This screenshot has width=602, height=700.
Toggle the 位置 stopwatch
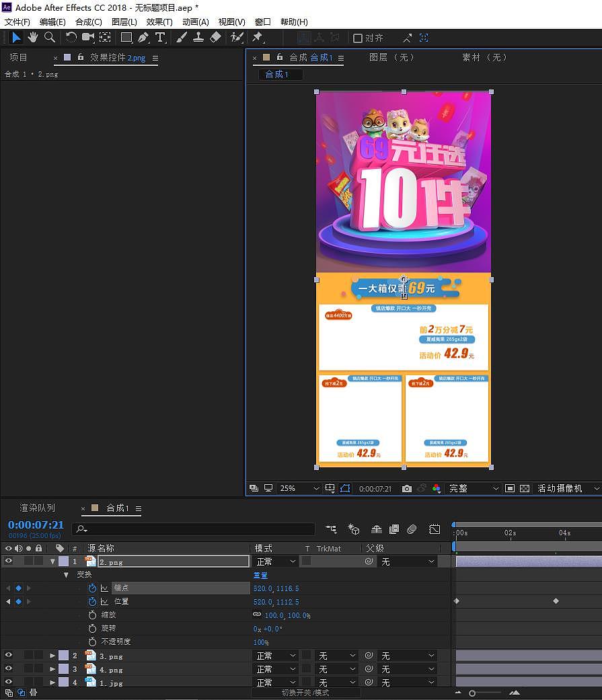tap(92, 601)
